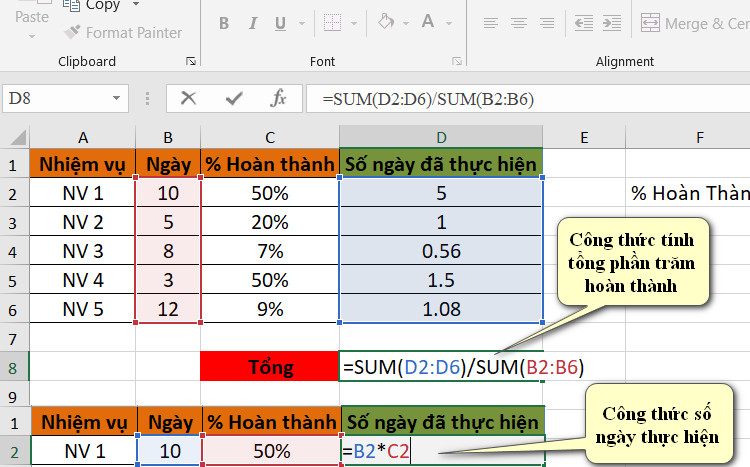Open the Copy dropdown arrow

136,4
